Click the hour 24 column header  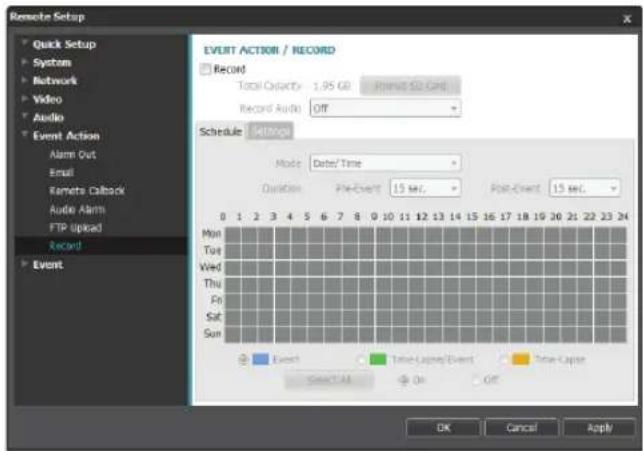[x=623, y=216]
